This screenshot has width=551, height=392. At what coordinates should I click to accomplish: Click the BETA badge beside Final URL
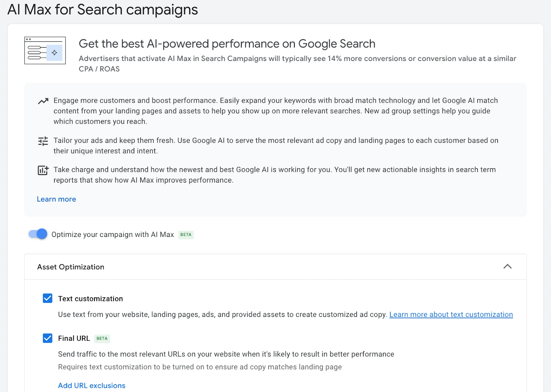point(102,339)
